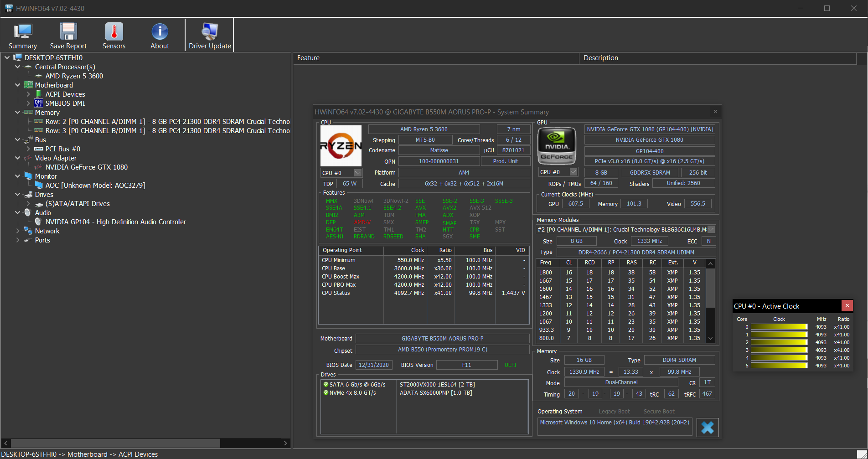Click the Motherboard icon in the tree
868x459 pixels.
[28, 85]
